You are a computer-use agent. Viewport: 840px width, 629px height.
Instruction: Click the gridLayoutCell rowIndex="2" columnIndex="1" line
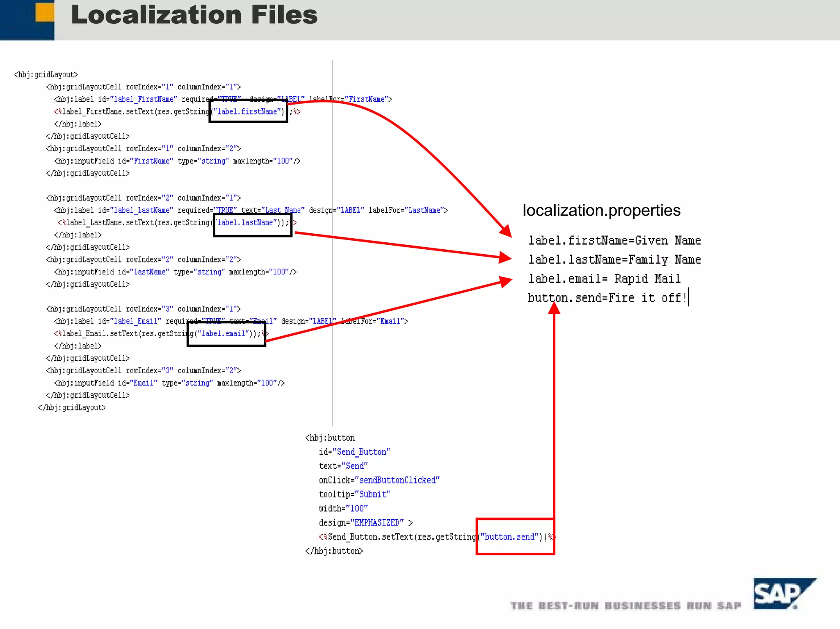point(144,198)
